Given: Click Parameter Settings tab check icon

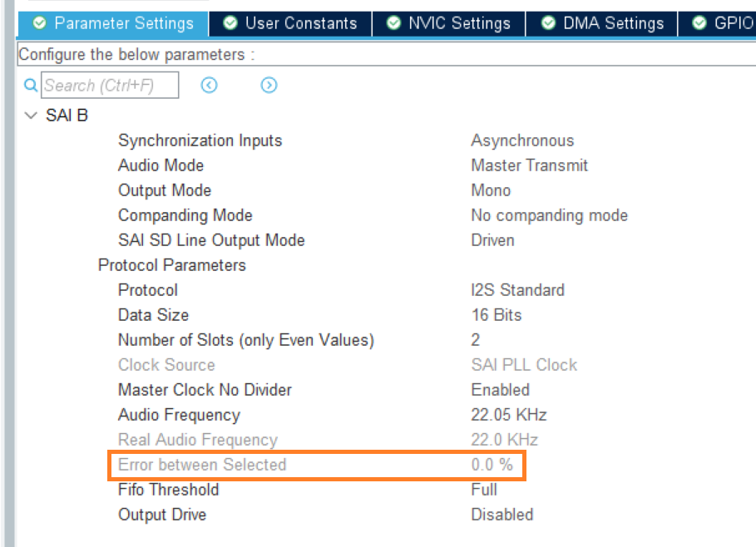Looking at the screenshot, I should click(40, 22).
